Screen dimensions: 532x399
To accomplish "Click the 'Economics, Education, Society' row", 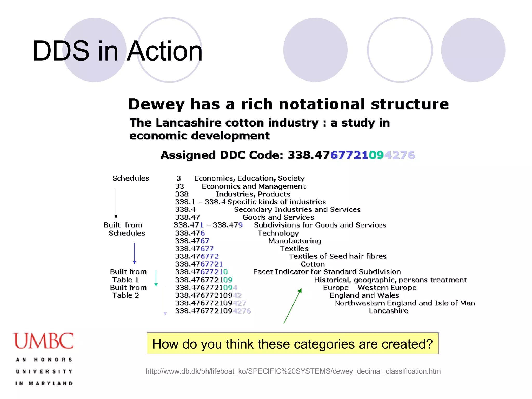I will 249,178.
